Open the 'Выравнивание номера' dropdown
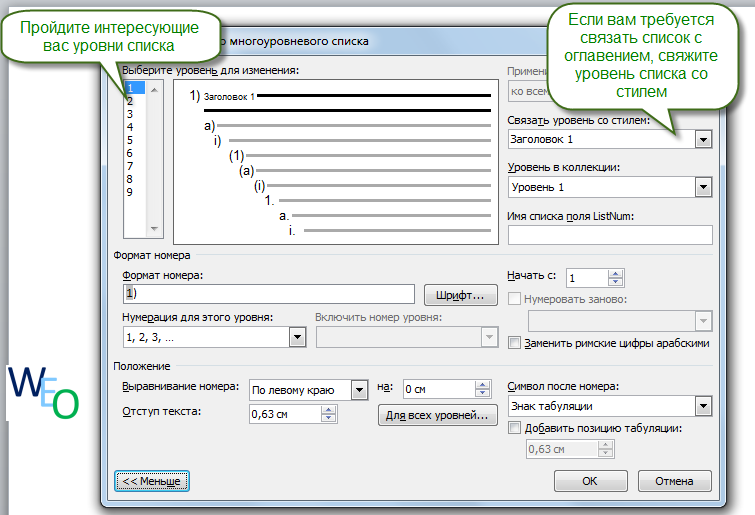The image size is (755, 515). (359, 389)
